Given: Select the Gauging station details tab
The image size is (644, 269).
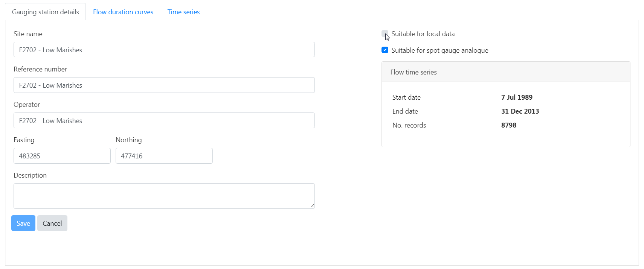Looking at the screenshot, I should (x=46, y=12).
